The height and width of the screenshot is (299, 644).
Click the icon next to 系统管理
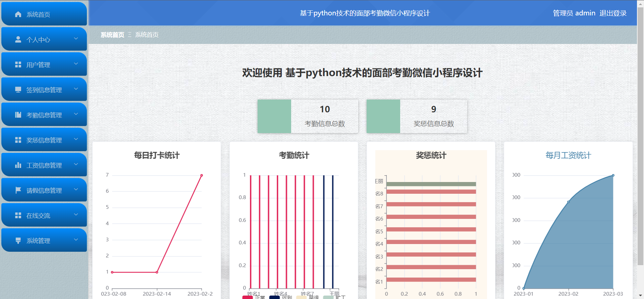18,241
